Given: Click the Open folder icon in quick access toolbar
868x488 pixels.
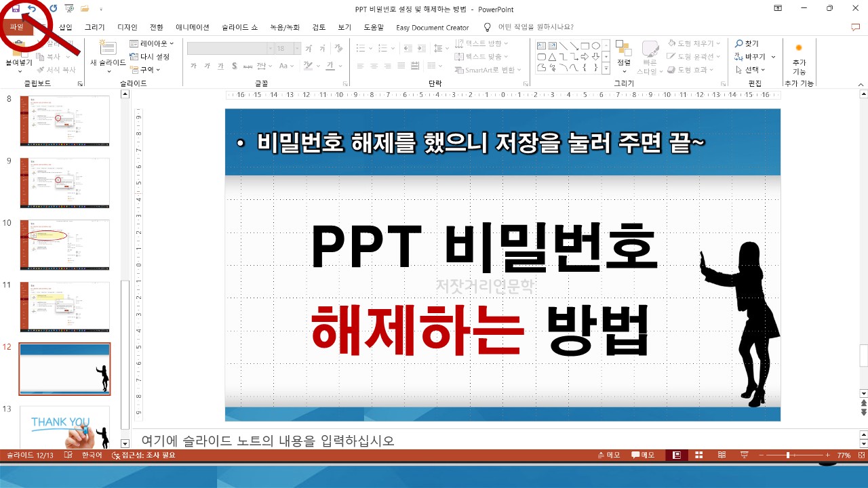Looking at the screenshot, I should [85, 9].
